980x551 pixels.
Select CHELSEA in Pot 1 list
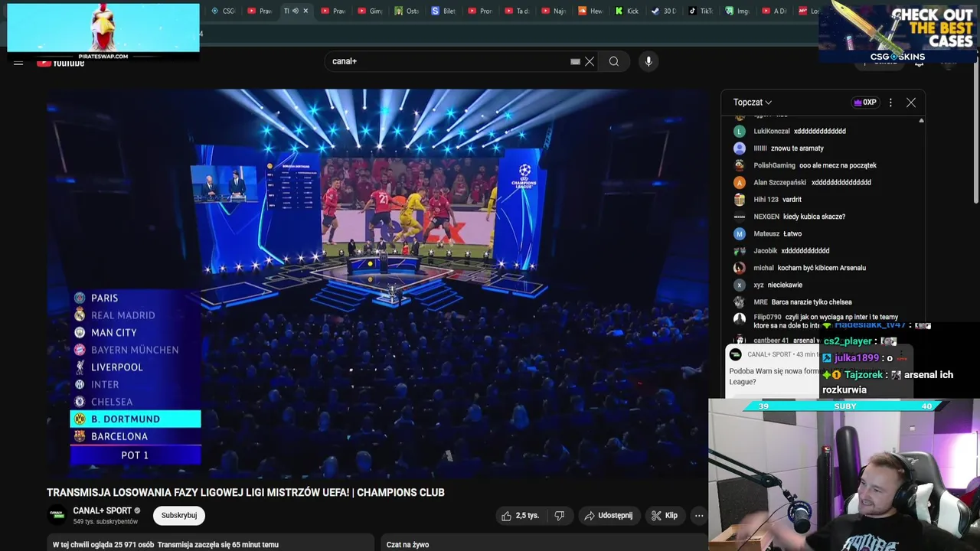coord(136,402)
